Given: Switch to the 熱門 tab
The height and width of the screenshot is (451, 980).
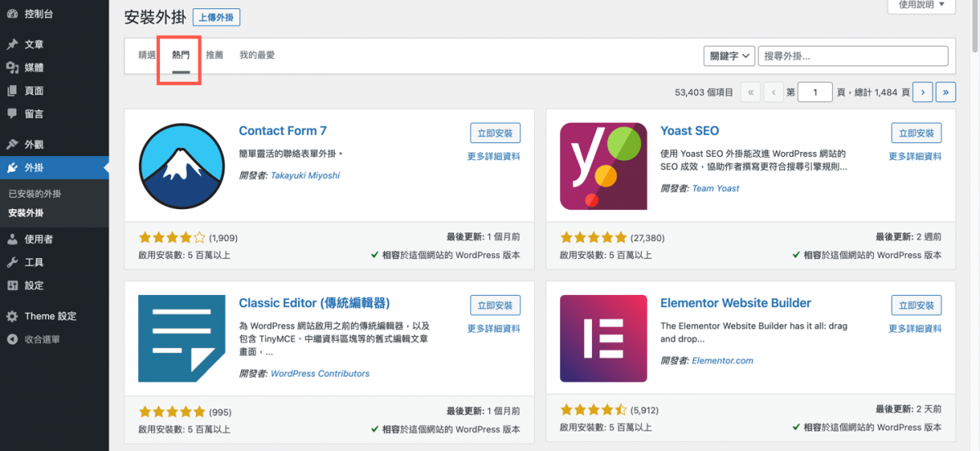Looking at the screenshot, I should 180,55.
